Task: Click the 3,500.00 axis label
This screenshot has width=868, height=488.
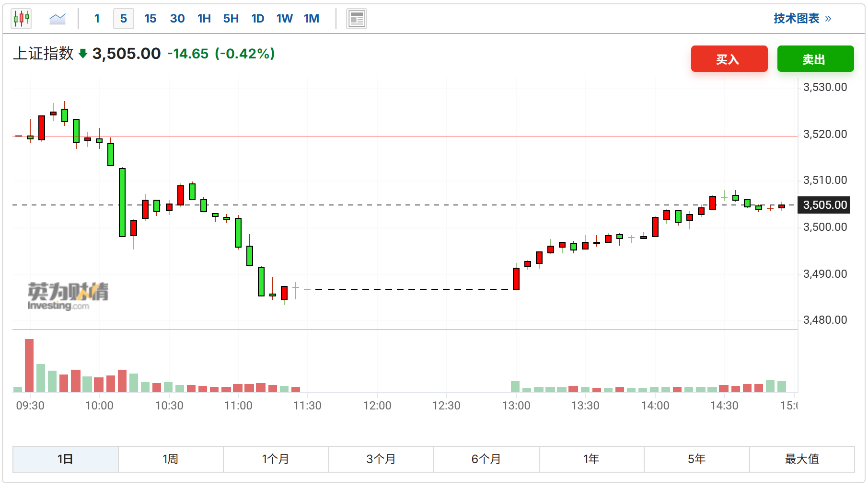Action: [825, 227]
